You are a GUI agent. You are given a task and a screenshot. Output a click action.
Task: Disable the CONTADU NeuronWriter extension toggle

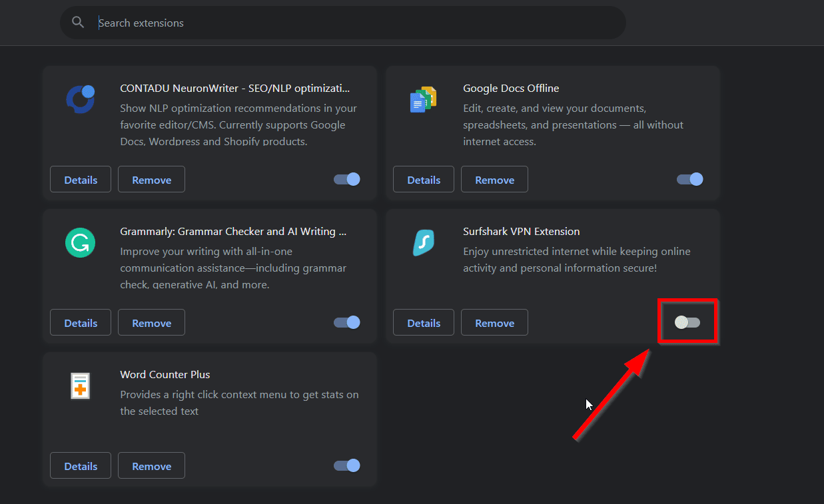[347, 179]
